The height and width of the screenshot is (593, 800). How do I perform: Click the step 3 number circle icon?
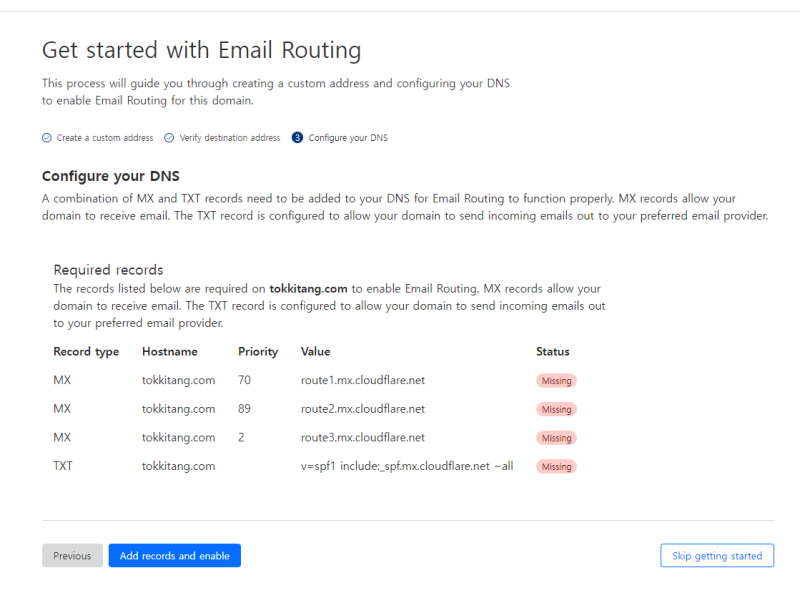(297, 138)
